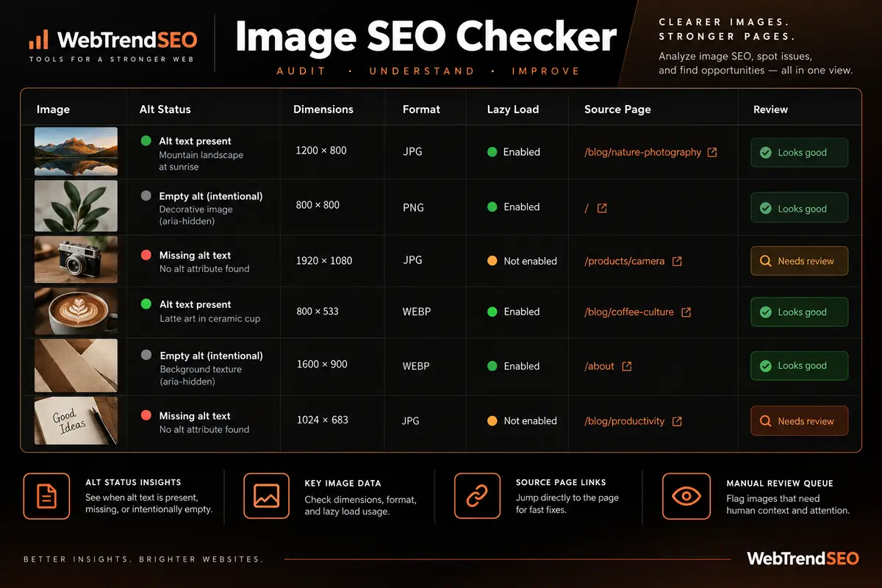882x588 pixels.
Task: Click gray alt status dot for Background texture
Action: coord(146,355)
